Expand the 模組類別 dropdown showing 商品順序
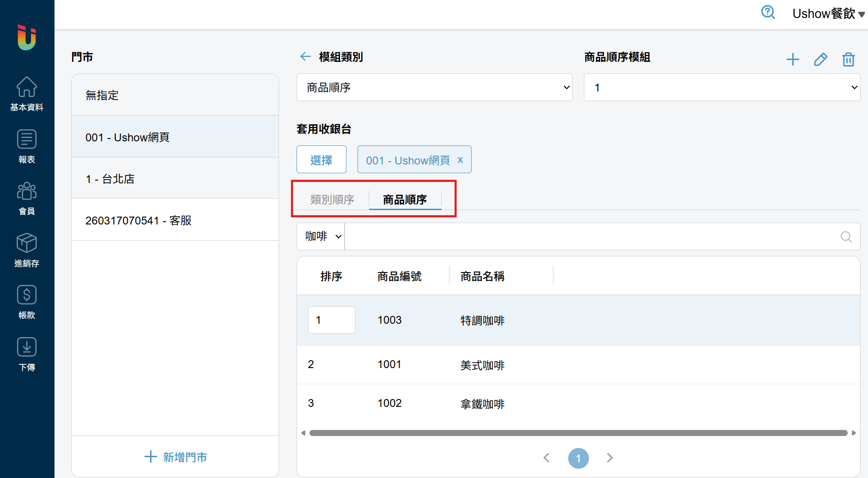 pyautogui.click(x=435, y=87)
